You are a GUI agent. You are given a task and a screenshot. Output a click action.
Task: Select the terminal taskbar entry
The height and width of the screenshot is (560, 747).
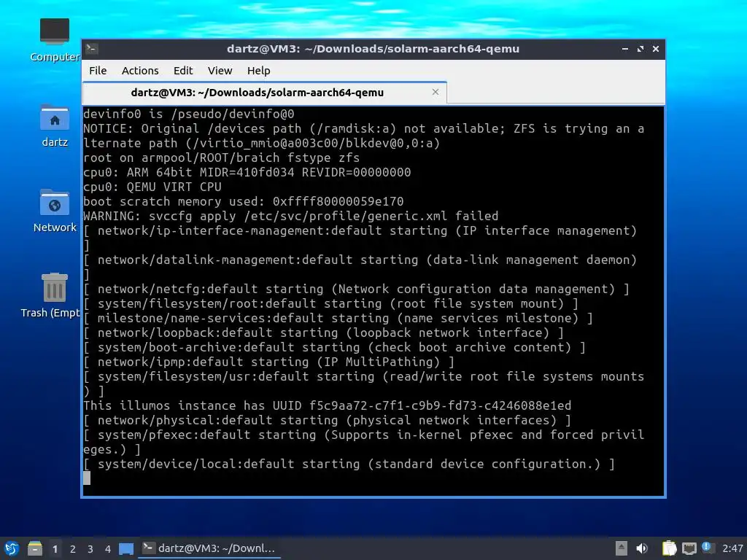pyautogui.click(x=209, y=548)
